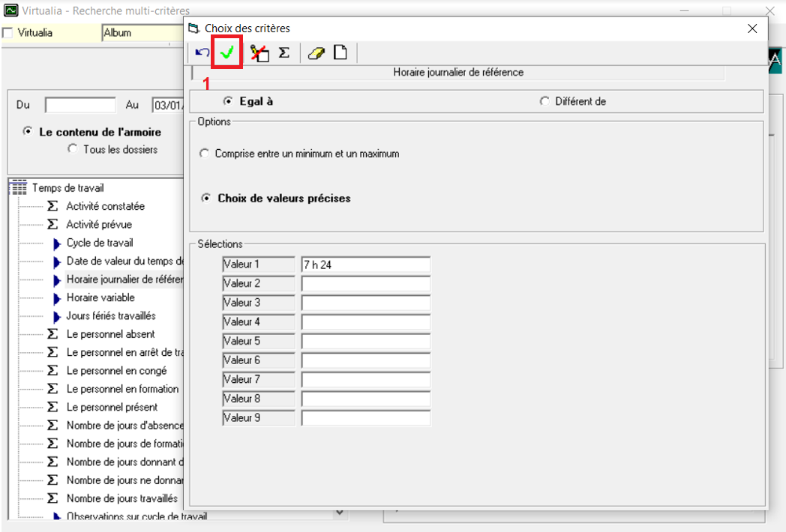The image size is (786, 532).
Task: Click the 'Du' start date field
Action: click(80, 105)
